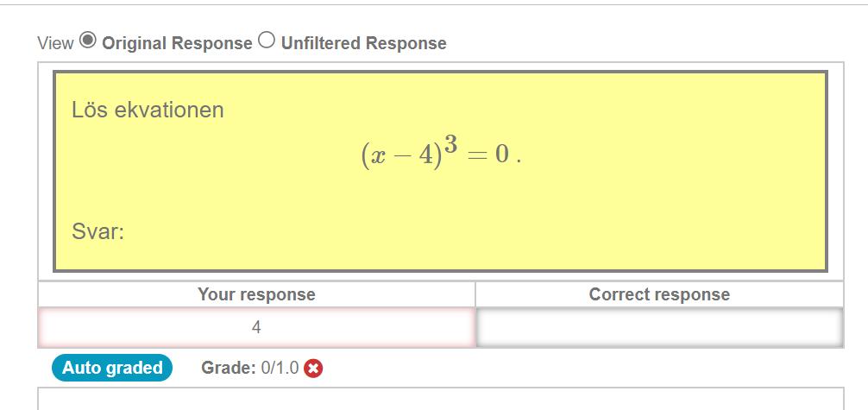Click the number 4 in your response
Screen dimensions: 868x410
256,328
